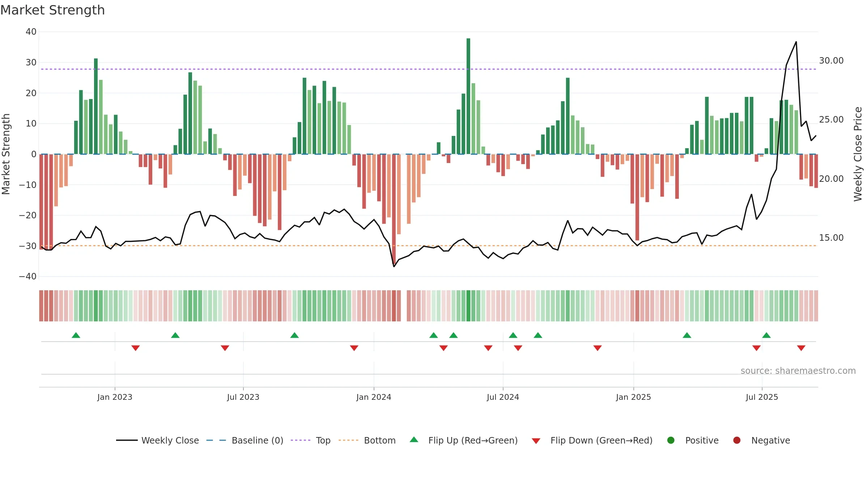This screenshot has width=868, height=488.
Task: Click the 15.00 price tick on the right axis
Action: point(831,238)
